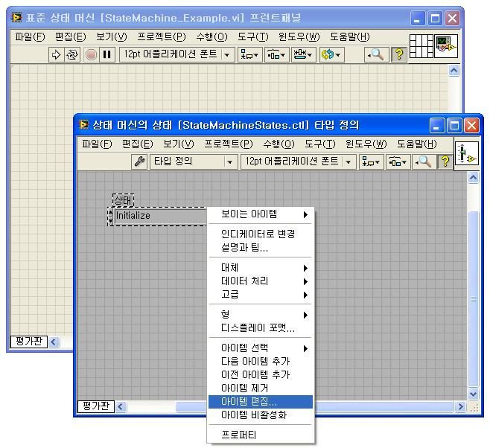Click the Pause button in front panel toolbar
This screenshot has width=490, height=448.
(107, 54)
